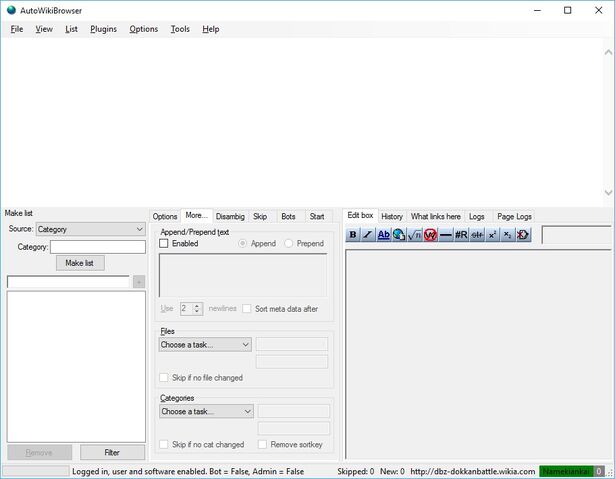Viewport: 615px width, 479px height.
Task: Open the Plugins menu
Action: tap(104, 29)
